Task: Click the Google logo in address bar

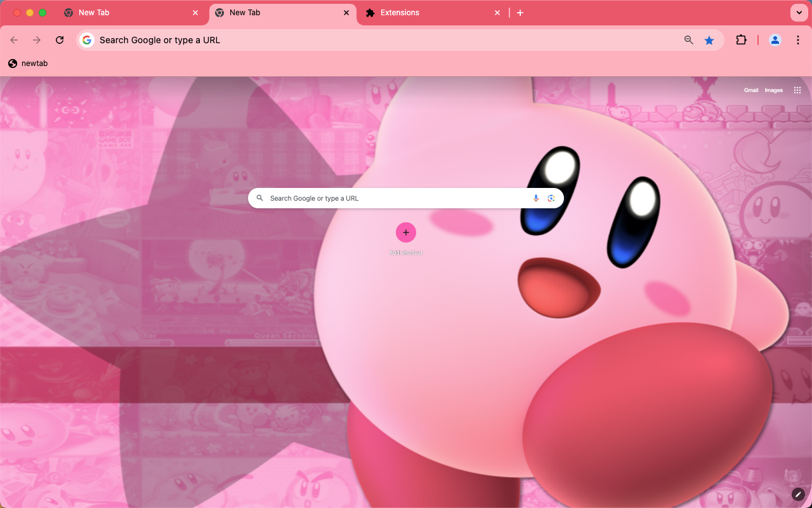Action: (87, 40)
